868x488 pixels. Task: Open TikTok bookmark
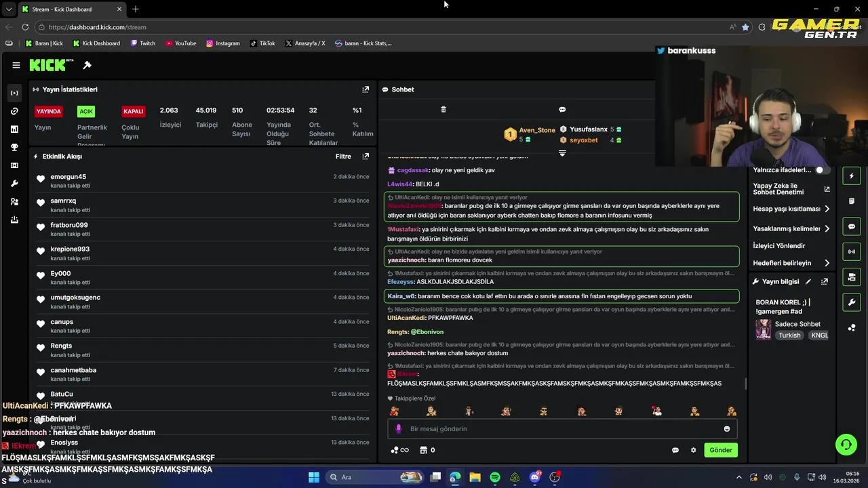tap(262, 43)
